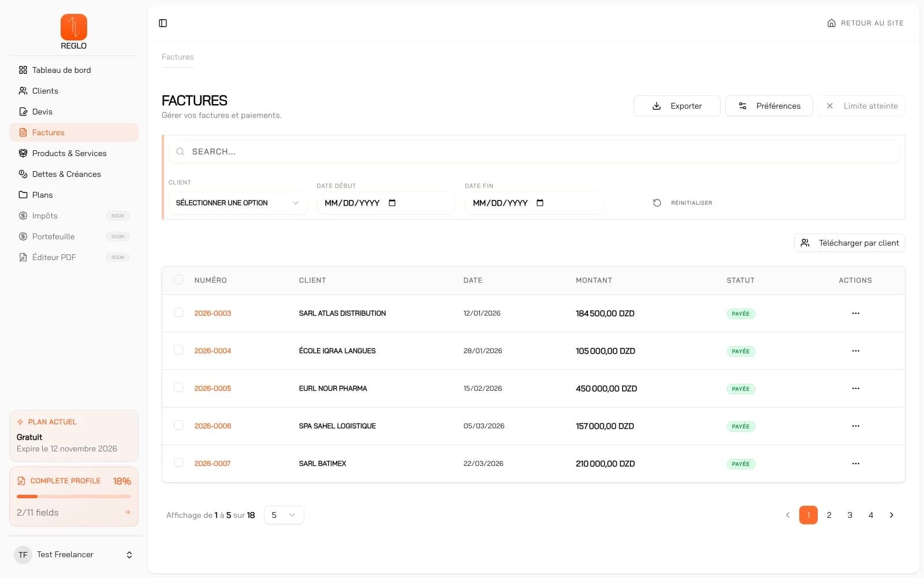Click the Limite atteinte button
The height and width of the screenshot is (578, 924).
point(862,106)
